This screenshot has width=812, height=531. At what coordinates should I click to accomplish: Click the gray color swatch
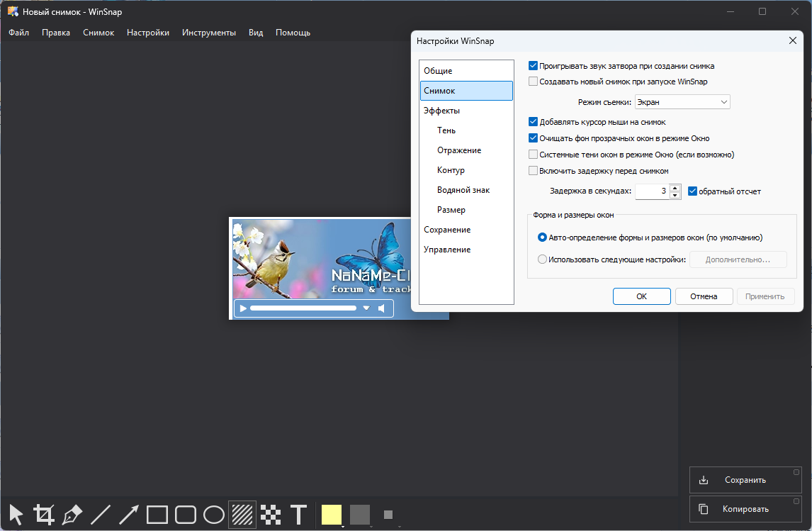click(360, 514)
